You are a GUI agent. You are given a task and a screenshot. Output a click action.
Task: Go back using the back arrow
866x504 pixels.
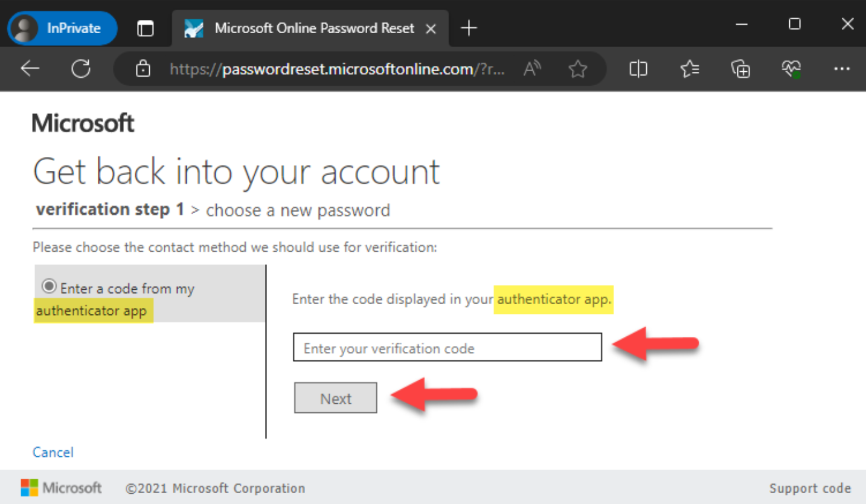tap(30, 69)
